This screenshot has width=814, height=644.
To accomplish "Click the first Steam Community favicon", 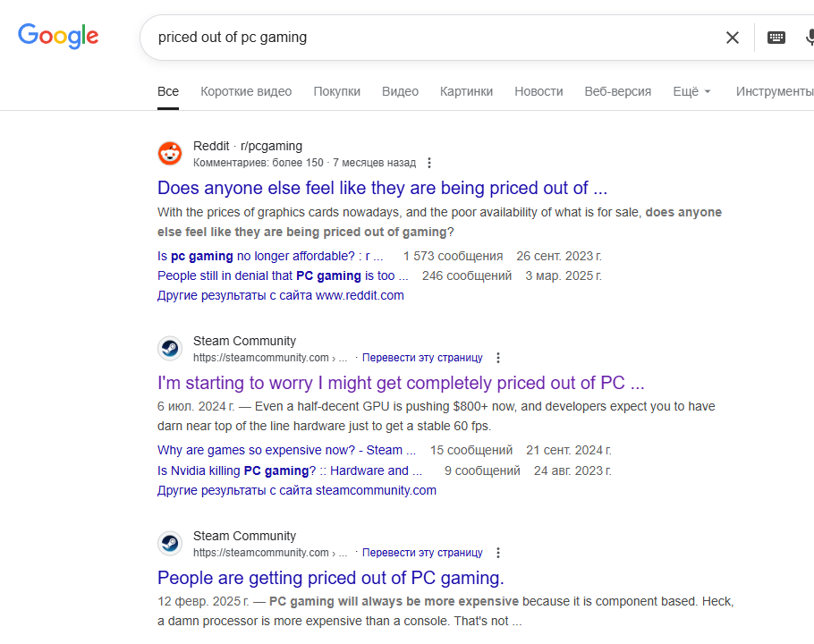I will [170, 349].
